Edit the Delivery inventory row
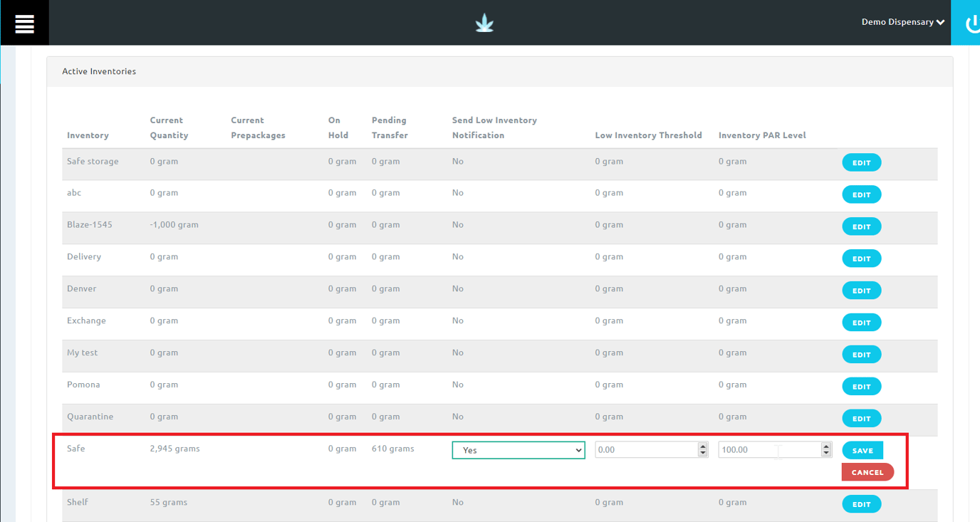This screenshot has height=522, width=980. pos(861,259)
